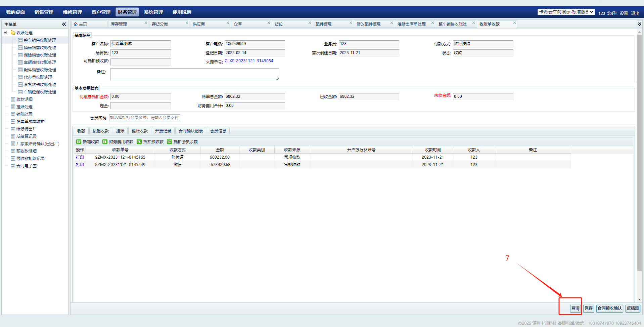Image resolution: width=644 pixels, height=327 pixels.
Task: Close the 库存管理 tab
Action: (146, 23)
